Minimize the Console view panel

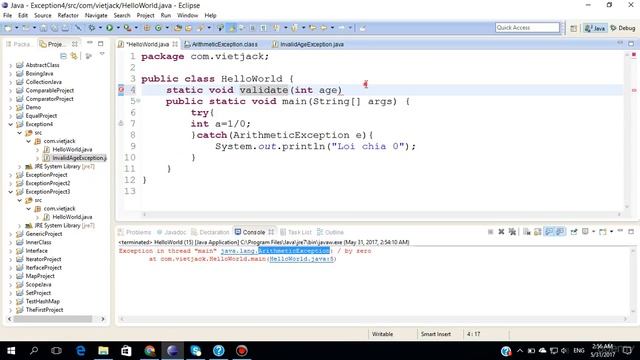coord(620,231)
